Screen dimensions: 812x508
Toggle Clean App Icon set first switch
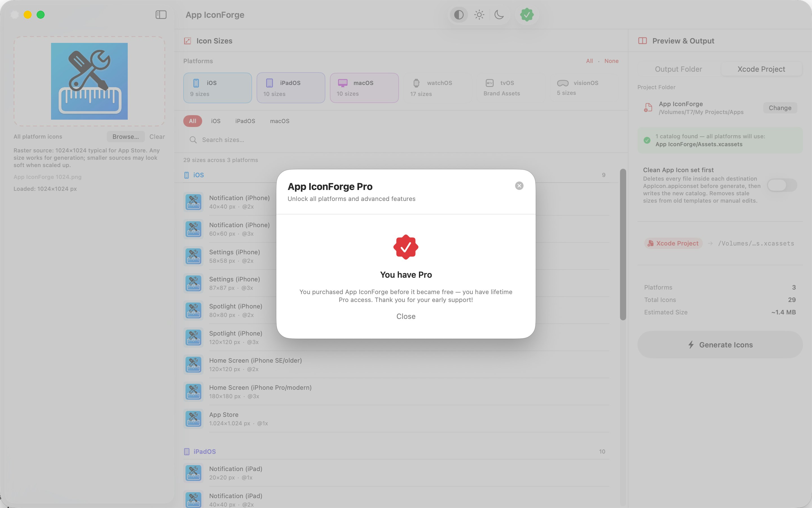tap(782, 185)
